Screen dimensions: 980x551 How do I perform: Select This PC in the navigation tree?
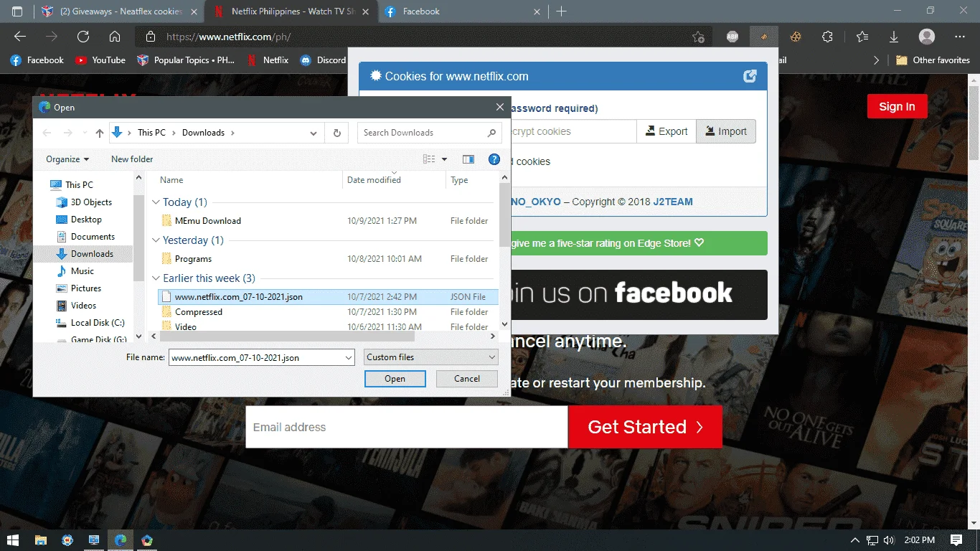pos(79,185)
